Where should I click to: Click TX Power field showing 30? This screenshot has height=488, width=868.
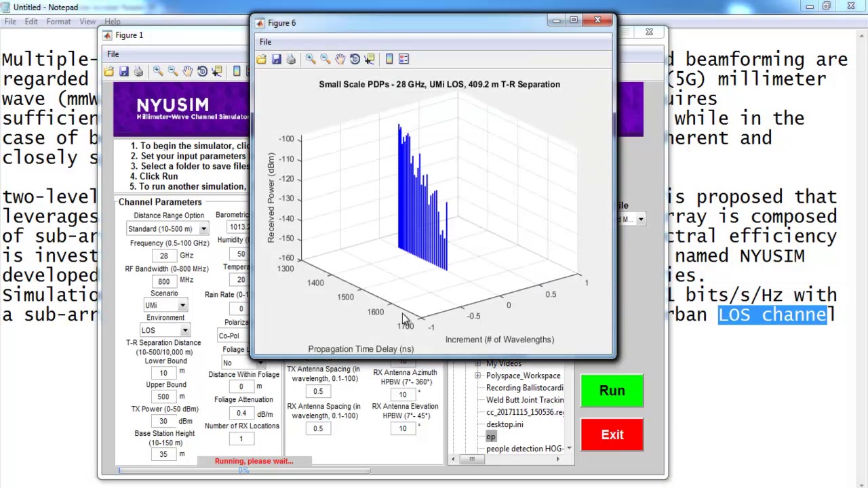[163, 422]
